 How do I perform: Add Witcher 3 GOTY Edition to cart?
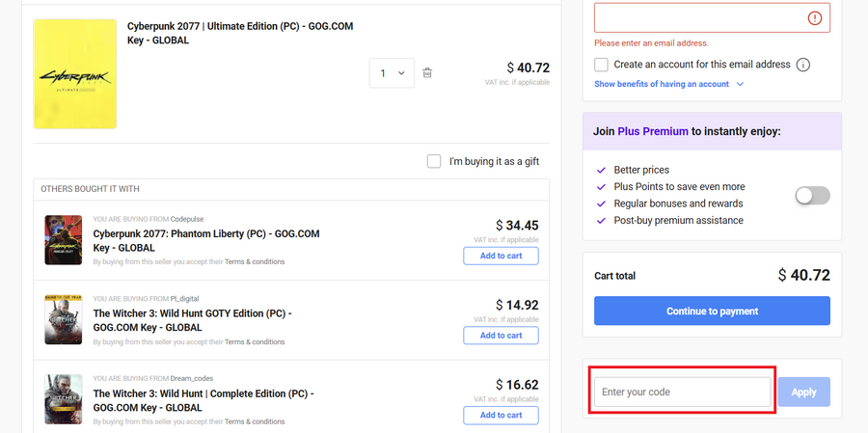(501, 336)
